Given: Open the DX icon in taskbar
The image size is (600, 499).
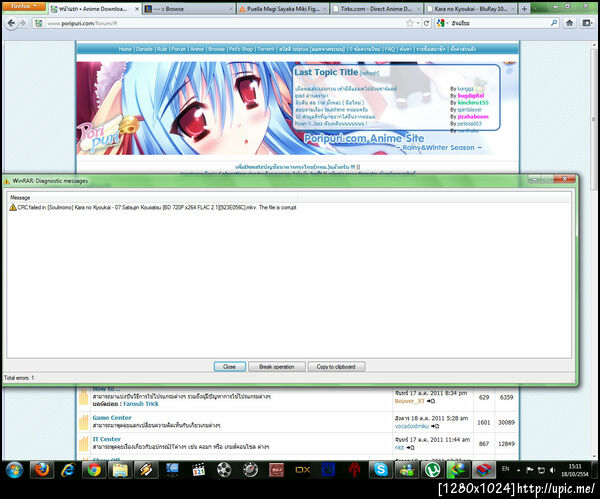Looking at the screenshot, I should point(302,470).
